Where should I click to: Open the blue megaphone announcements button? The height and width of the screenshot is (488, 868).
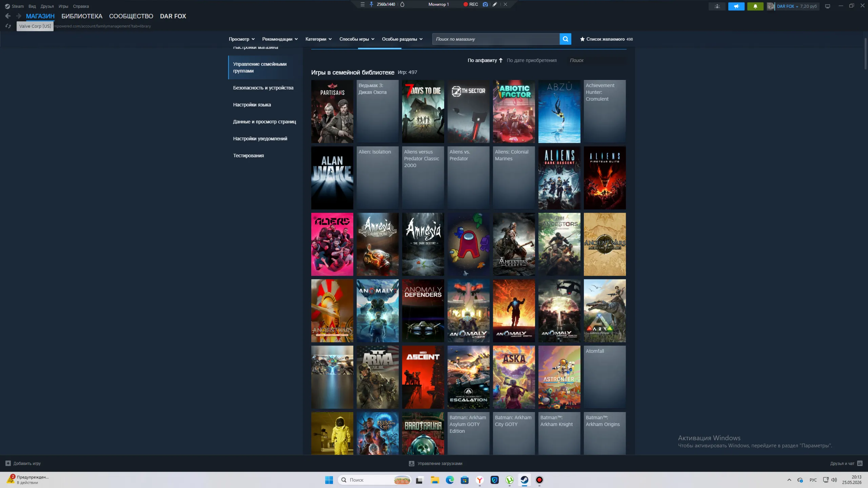pyautogui.click(x=736, y=6)
